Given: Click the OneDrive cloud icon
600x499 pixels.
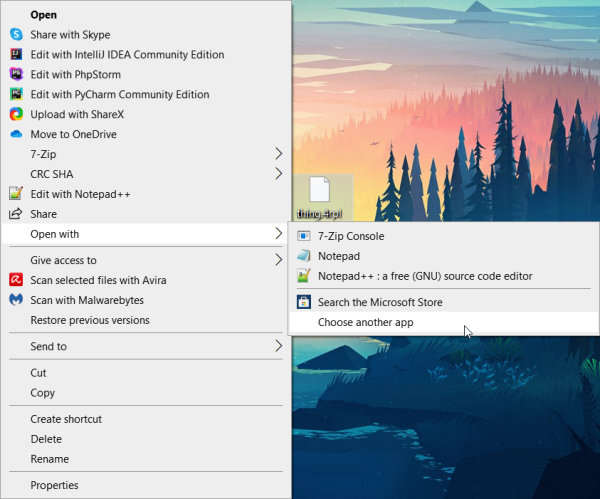Looking at the screenshot, I should (x=16, y=134).
